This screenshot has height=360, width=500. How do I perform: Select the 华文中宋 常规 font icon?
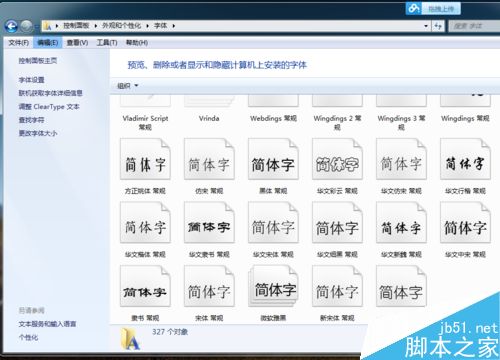coord(465,223)
